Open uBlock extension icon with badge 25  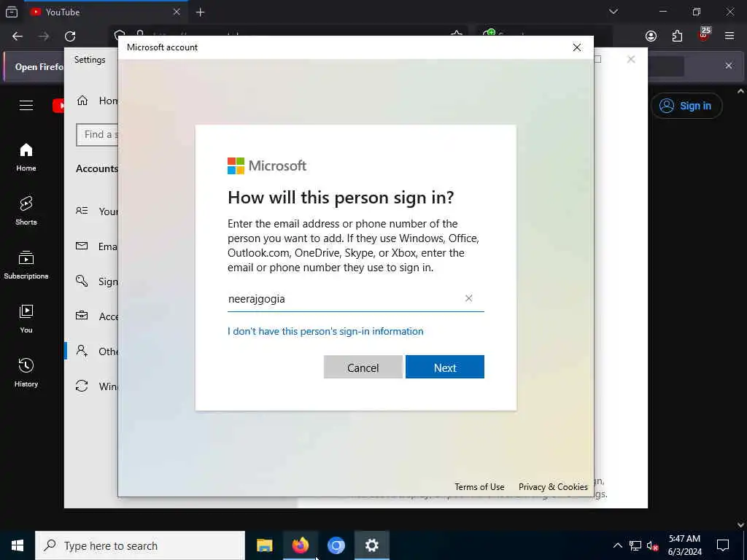click(x=704, y=35)
